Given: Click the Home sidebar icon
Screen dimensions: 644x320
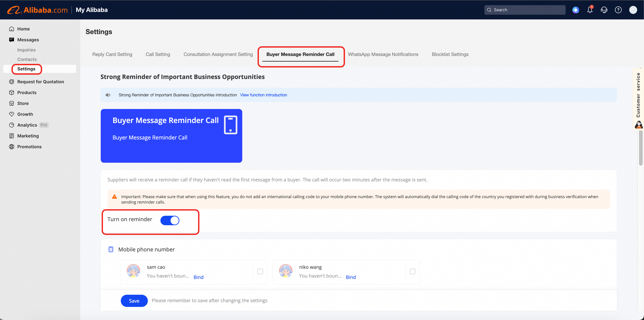Looking at the screenshot, I should [x=11, y=29].
